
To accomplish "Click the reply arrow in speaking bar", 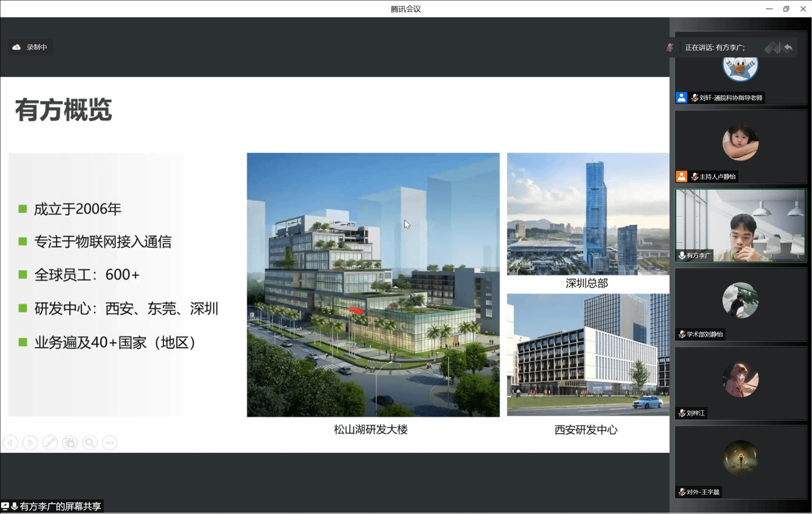I will tap(788, 48).
